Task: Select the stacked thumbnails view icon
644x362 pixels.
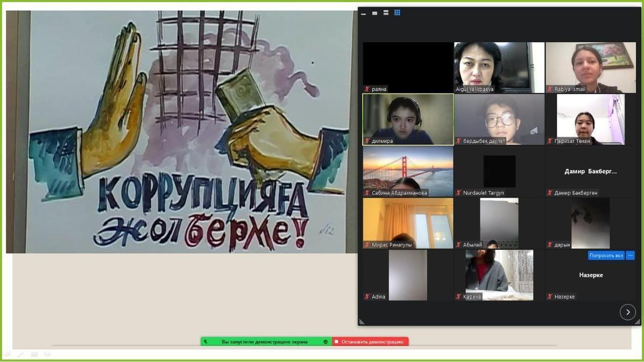Action: 386,13
